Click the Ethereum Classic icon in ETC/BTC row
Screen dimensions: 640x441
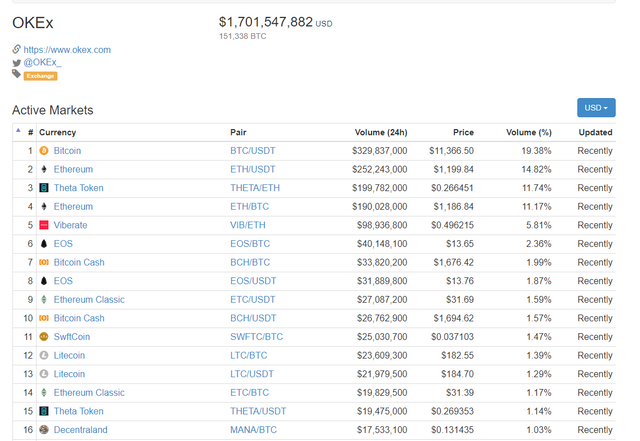[44, 392]
